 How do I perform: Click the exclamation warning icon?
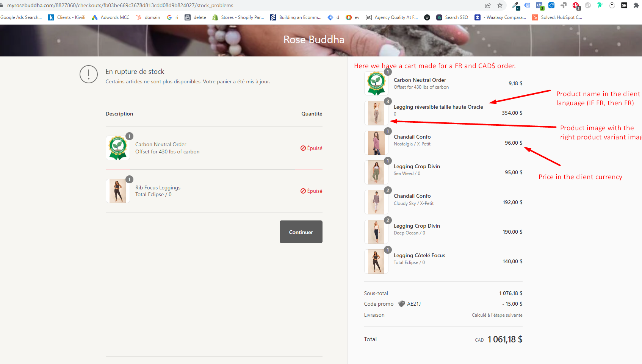tap(89, 74)
